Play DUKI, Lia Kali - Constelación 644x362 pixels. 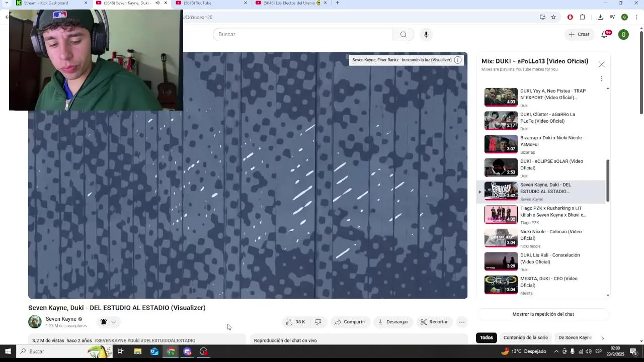(x=541, y=261)
